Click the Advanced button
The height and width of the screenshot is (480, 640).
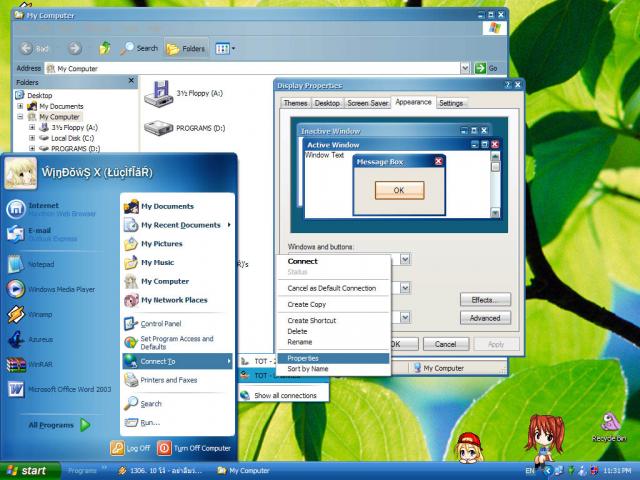(x=485, y=318)
